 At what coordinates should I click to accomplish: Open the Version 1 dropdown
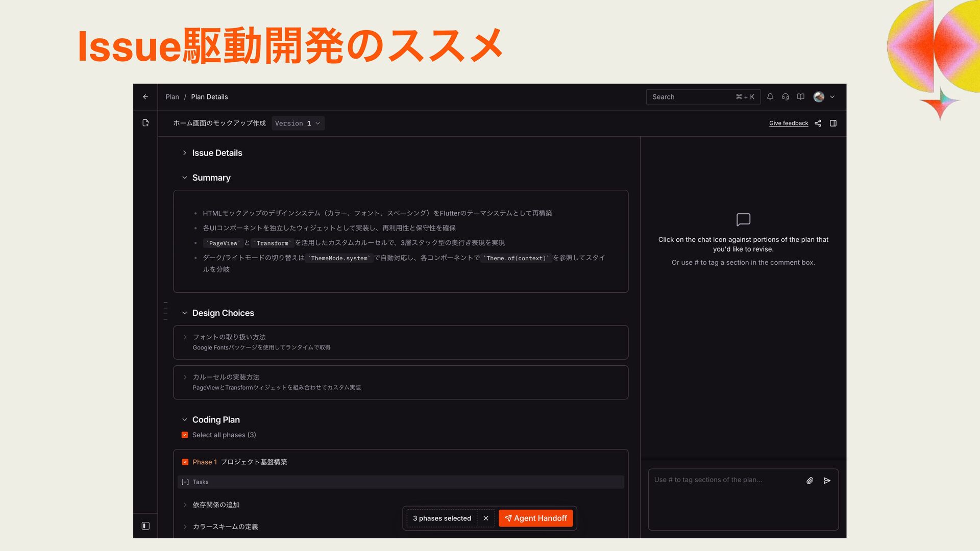coord(298,123)
